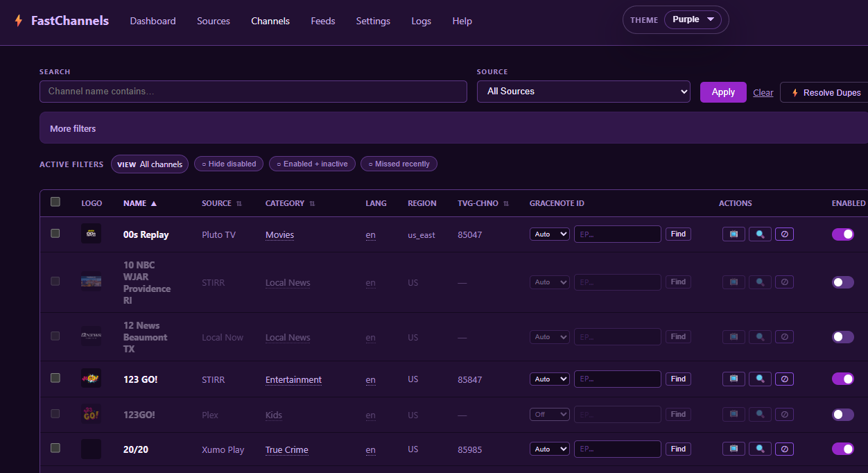Click the channel name search field
Screen dimensions: 868x473
[253, 92]
